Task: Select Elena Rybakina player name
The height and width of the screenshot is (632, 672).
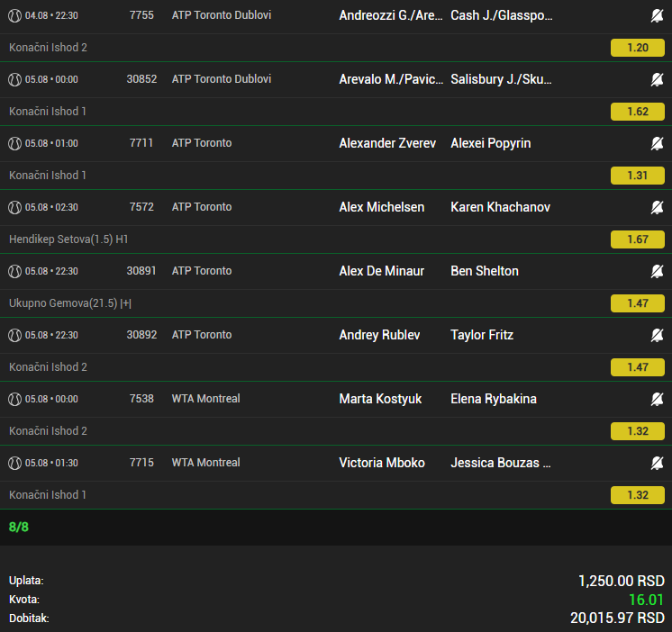Action: (x=494, y=399)
